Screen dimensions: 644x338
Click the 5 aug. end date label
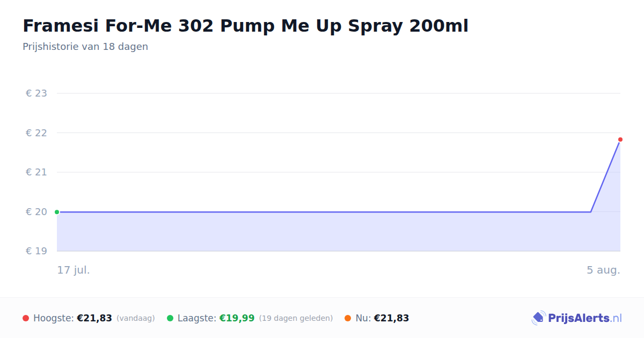pos(603,270)
